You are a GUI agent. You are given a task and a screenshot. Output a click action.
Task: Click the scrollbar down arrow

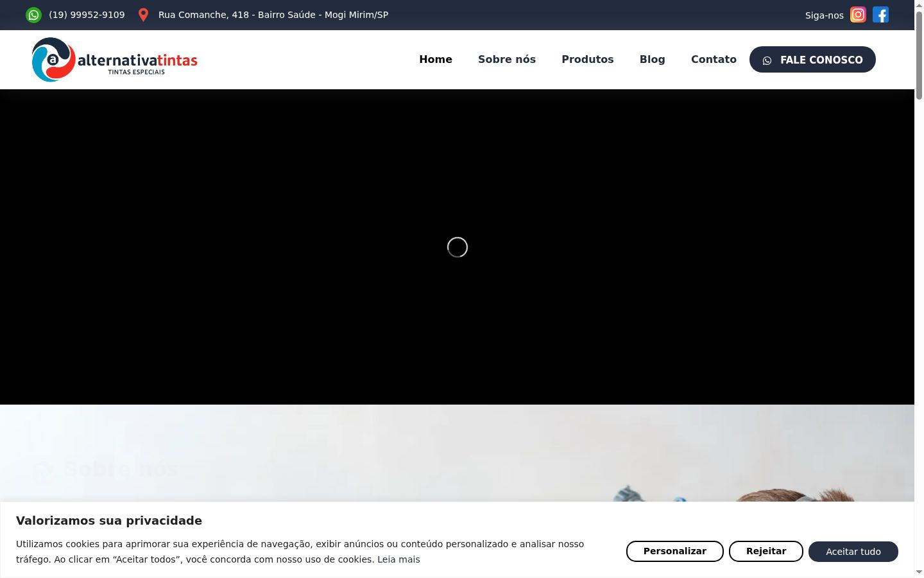pos(919,573)
